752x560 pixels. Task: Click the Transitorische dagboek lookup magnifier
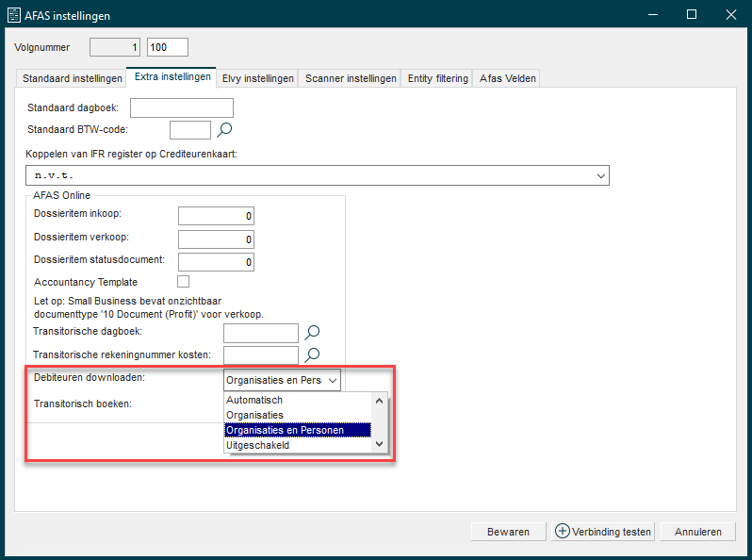click(312, 332)
